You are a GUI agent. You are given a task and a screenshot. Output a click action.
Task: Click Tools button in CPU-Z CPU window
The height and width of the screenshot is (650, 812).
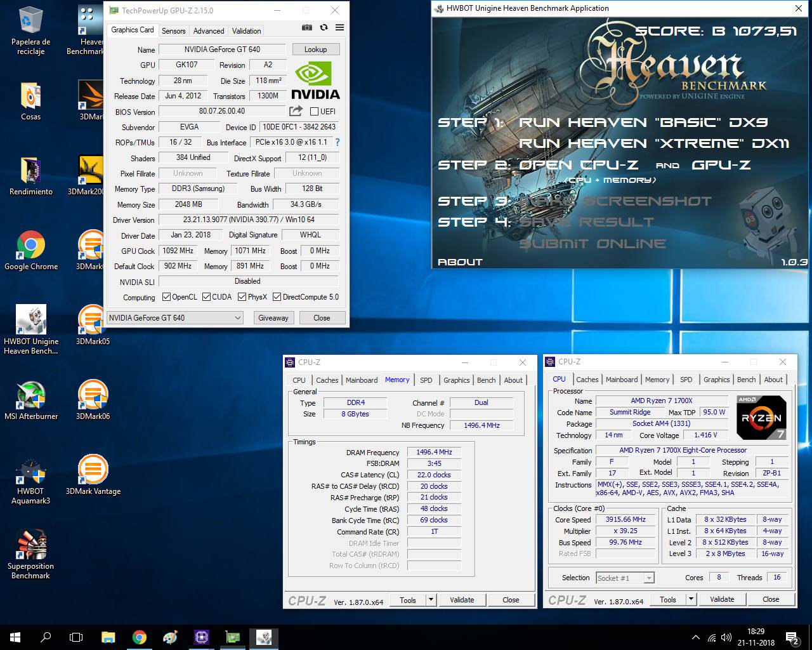click(x=667, y=599)
